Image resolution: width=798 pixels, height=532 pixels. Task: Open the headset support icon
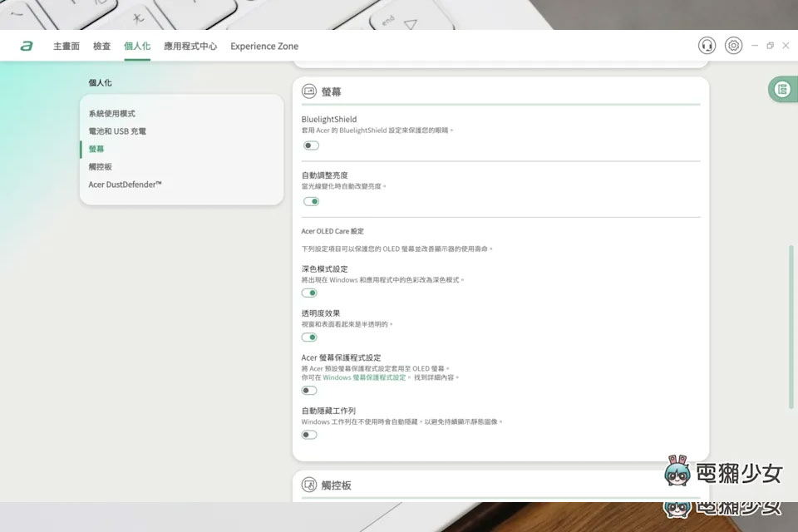point(707,46)
